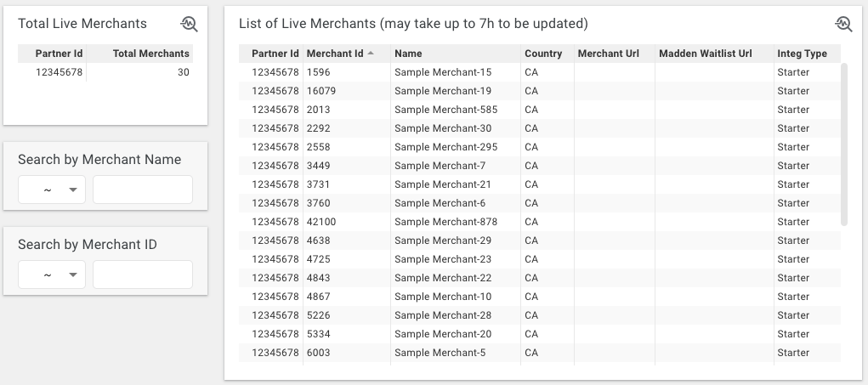
Task: Type in the Merchant Name search field
Action: 142,190
